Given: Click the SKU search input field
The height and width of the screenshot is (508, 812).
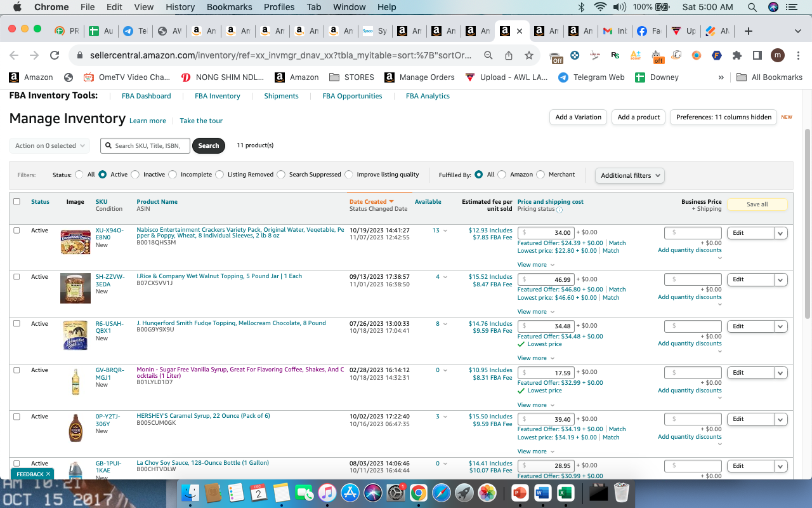Looking at the screenshot, I should point(145,146).
